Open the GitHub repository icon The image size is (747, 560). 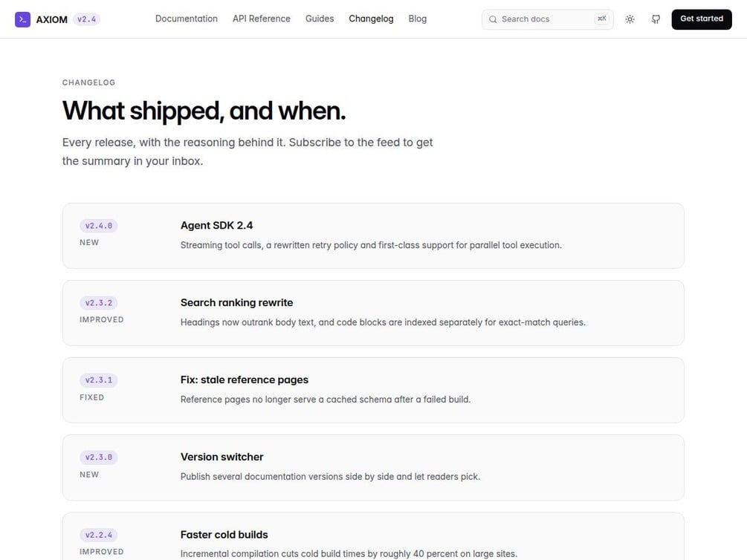[656, 19]
